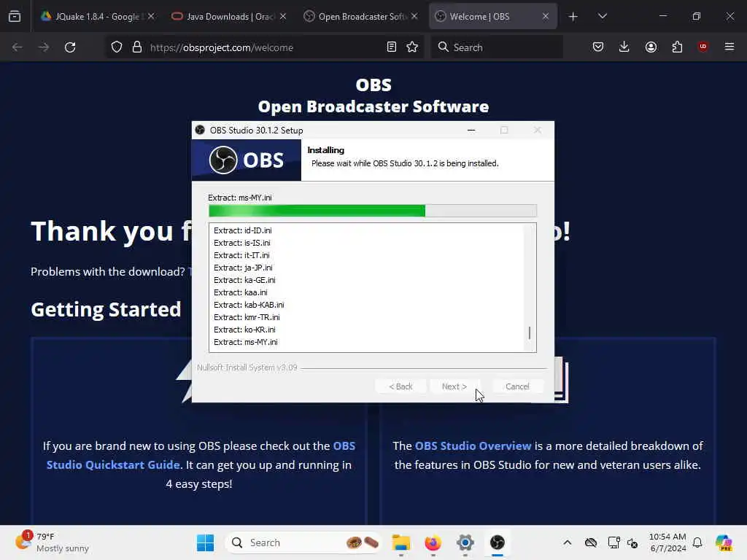Open the OBS installer taskbar icon
747x560 pixels.
click(x=498, y=542)
